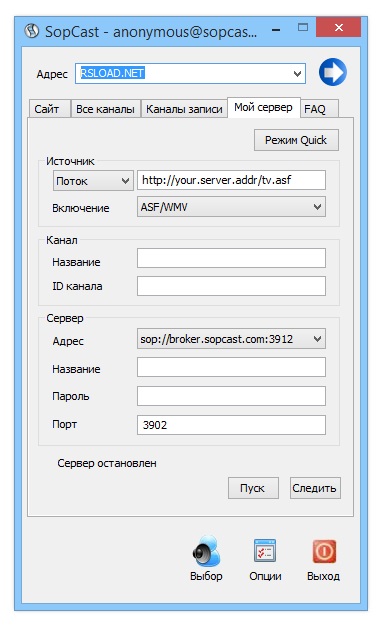Expand the Адрес address dropdown at top

pos(297,74)
